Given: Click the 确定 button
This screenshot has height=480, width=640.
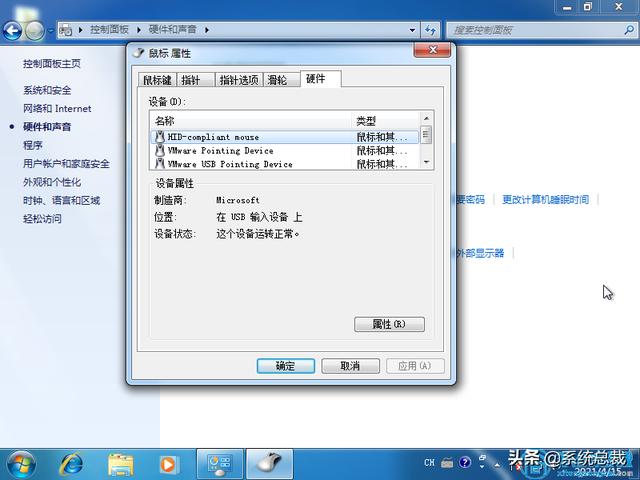Looking at the screenshot, I should point(286,366).
